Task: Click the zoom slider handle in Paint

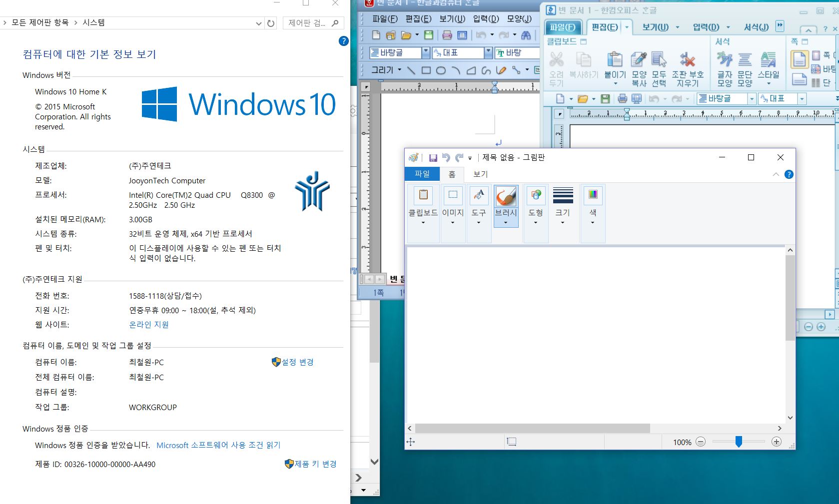Action: (739, 442)
